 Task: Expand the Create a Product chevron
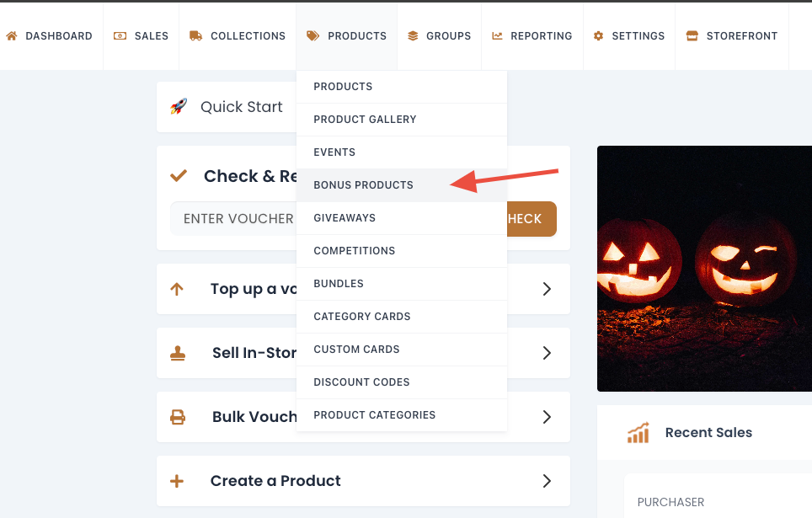[547, 481]
